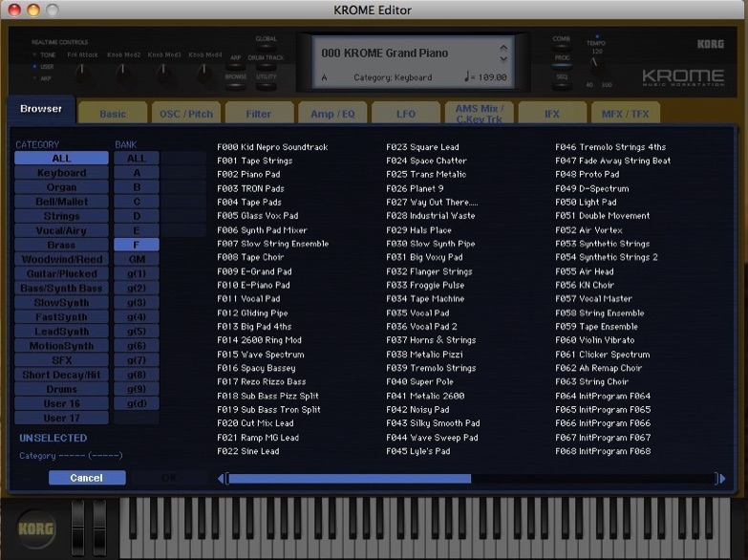This screenshot has height=560, width=748.
Task: Choose the Drums category
Action: (61, 389)
